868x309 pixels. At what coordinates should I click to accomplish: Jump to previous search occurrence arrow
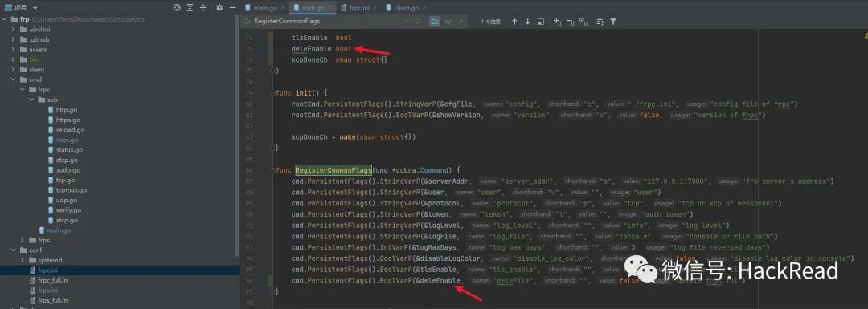(x=514, y=22)
